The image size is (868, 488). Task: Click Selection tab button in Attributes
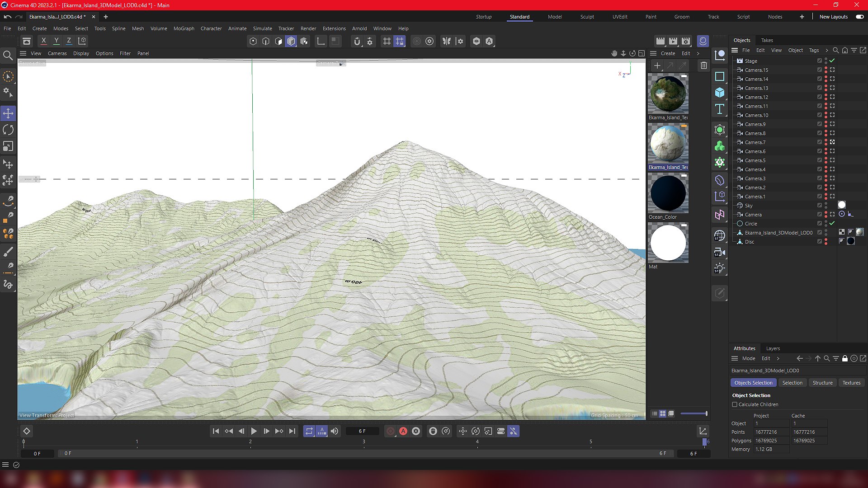793,383
